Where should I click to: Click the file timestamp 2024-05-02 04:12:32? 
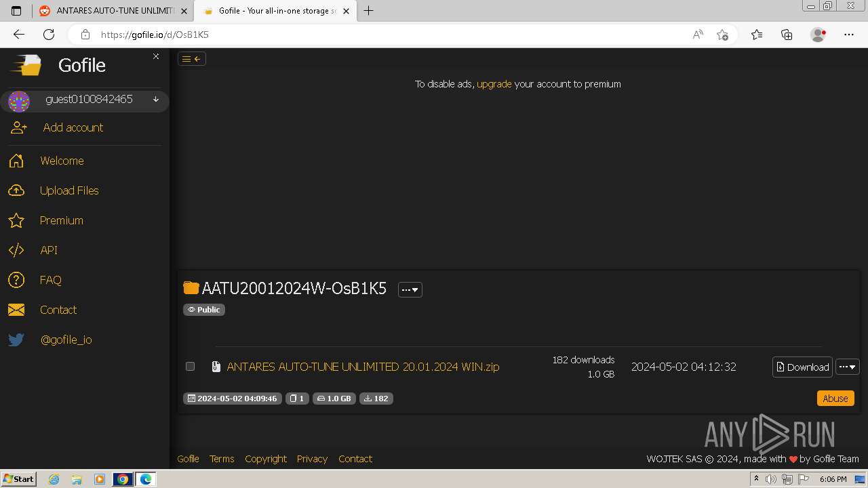point(684,367)
